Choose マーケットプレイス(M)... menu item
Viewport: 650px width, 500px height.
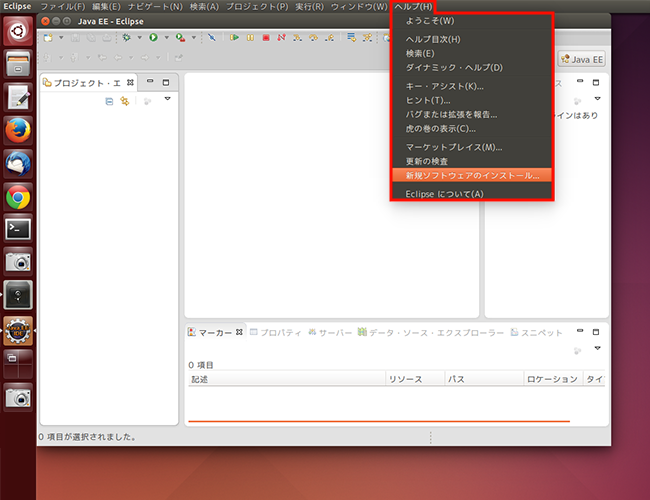[472, 147]
